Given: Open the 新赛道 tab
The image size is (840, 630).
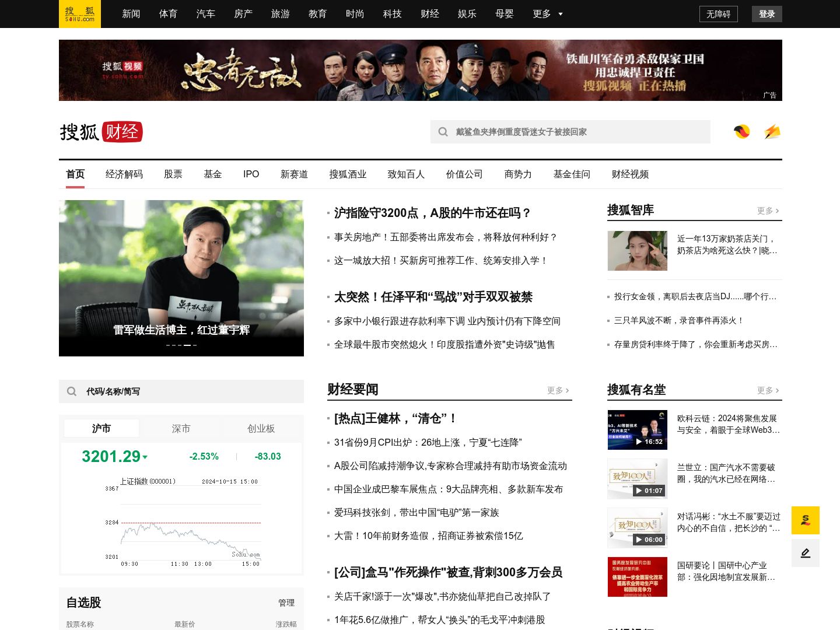Looking at the screenshot, I should coord(295,174).
